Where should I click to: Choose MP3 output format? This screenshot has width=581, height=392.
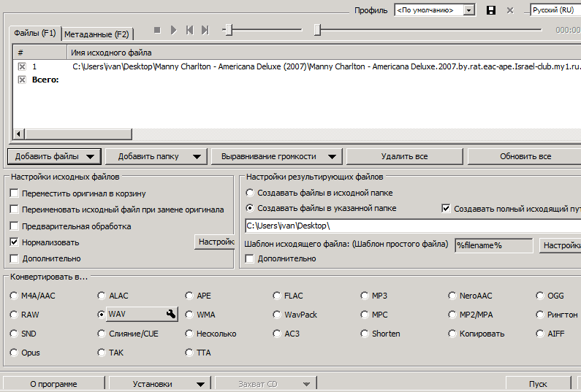coord(365,296)
